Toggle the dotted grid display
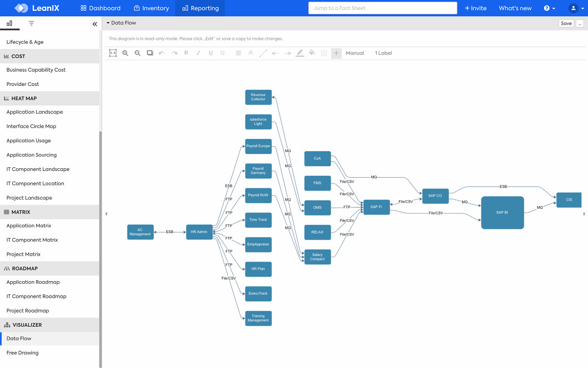Image resolution: width=588 pixels, height=368 pixels. 324,53
